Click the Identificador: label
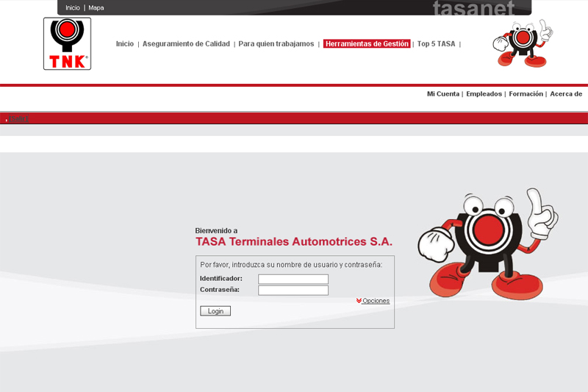Image resolution: width=588 pixels, height=392 pixels. coord(221,278)
